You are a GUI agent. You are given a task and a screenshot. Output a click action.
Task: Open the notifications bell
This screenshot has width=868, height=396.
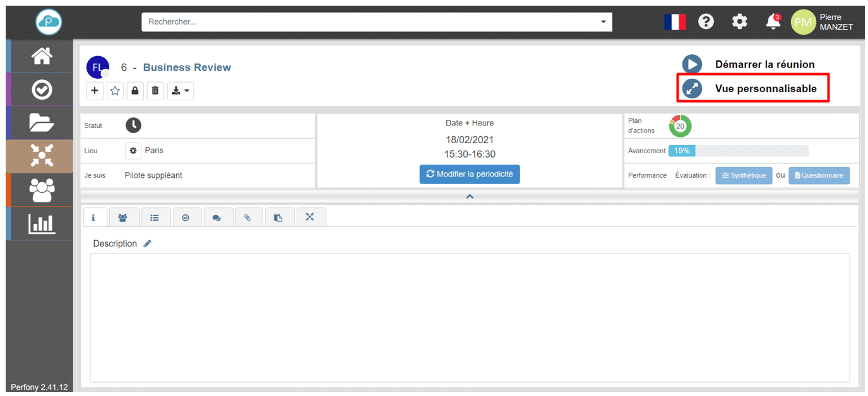pyautogui.click(x=773, y=22)
